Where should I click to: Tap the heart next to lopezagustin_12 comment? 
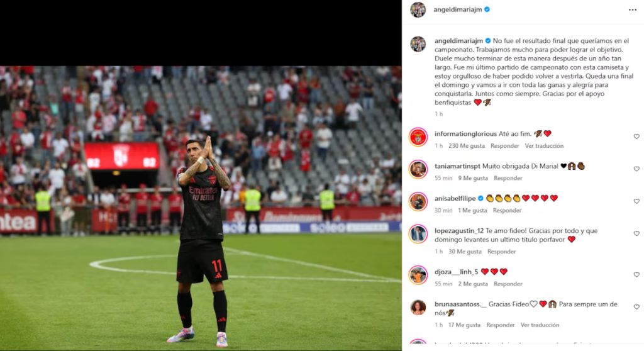click(x=636, y=233)
